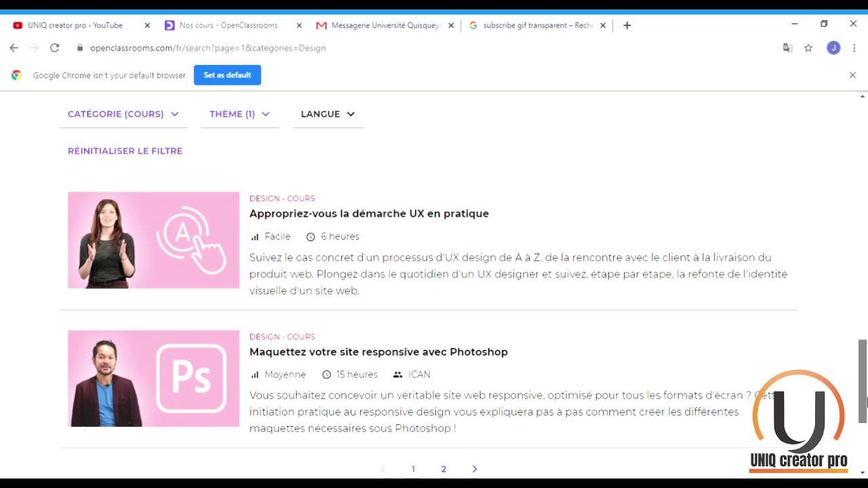Click 'Design - Cours' label above Photoshop course
The image size is (868, 488).
tap(282, 337)
